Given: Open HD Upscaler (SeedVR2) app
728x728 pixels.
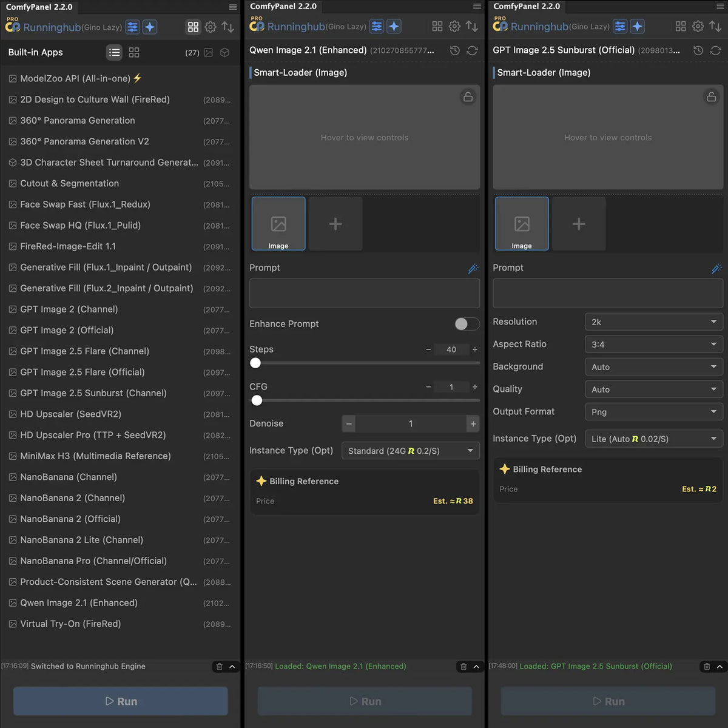Looking at the screenshot, I should click(120, 414).
